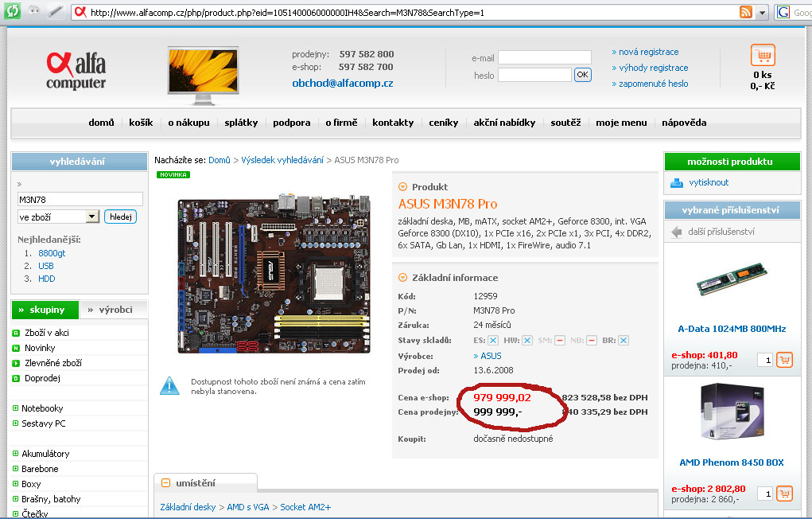Click the A-Data RAM module thumbnail

[x=731, y=279]
